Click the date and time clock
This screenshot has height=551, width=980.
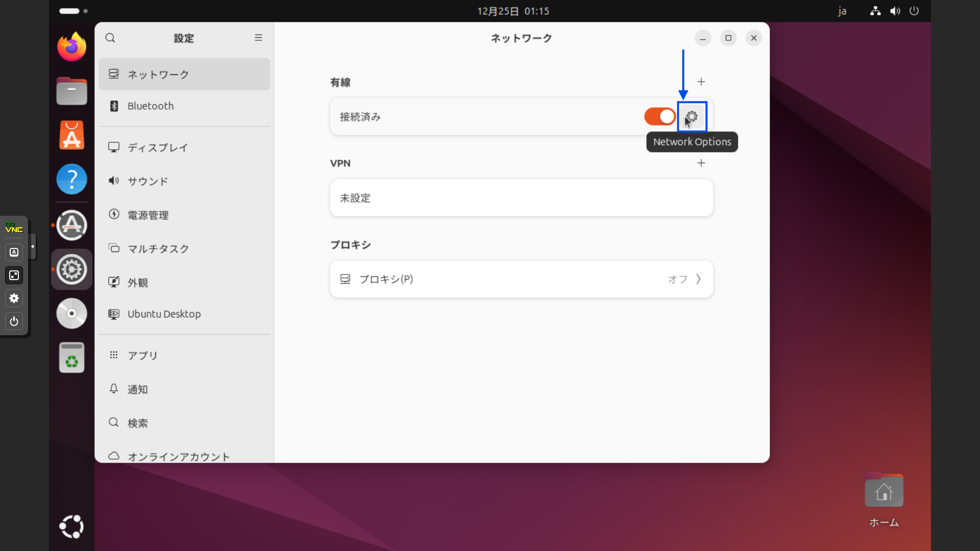click(x=513, y=11)
